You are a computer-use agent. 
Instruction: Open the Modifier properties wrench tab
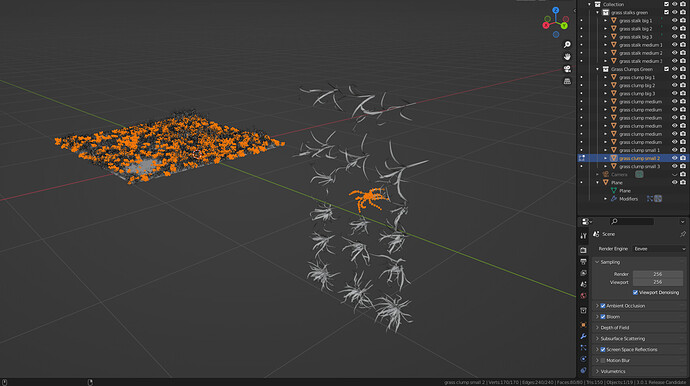(x=584, y=336)
